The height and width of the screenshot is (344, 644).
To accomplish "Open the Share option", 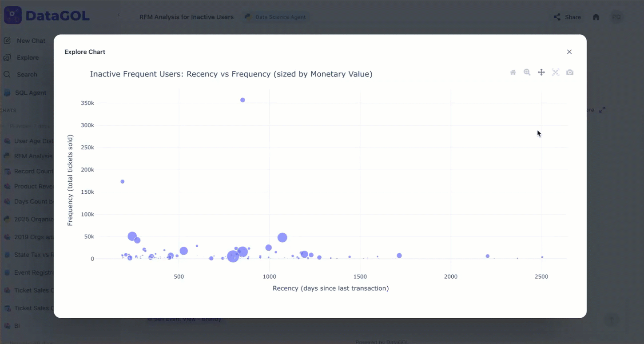I will tap(567, 17).
